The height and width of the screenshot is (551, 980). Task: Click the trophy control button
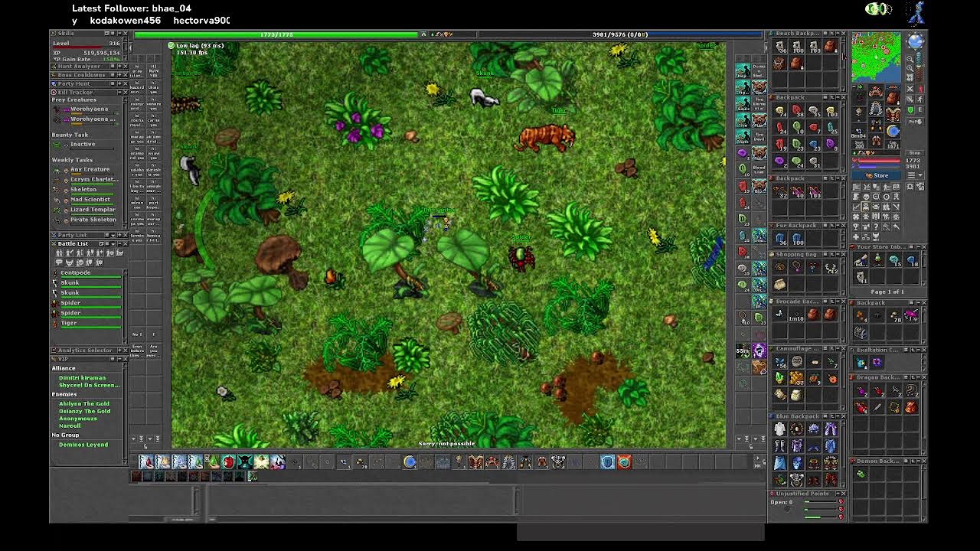click(856, 227)
